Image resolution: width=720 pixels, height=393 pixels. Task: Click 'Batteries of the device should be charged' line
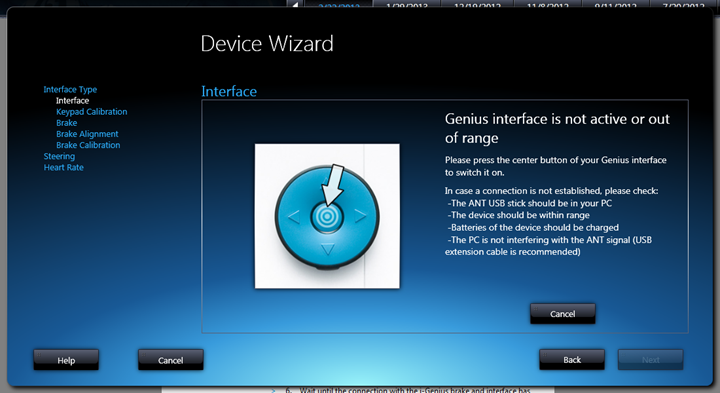[533, 227]
